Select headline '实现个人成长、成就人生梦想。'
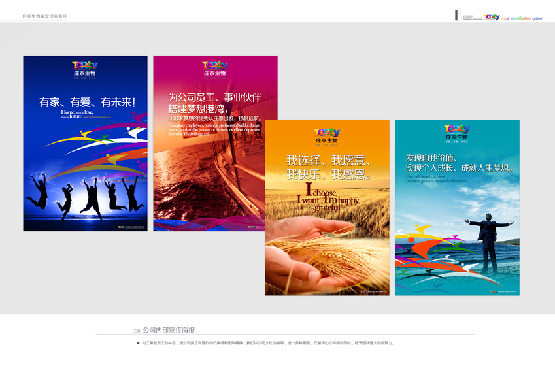 [x=460, y=168]
